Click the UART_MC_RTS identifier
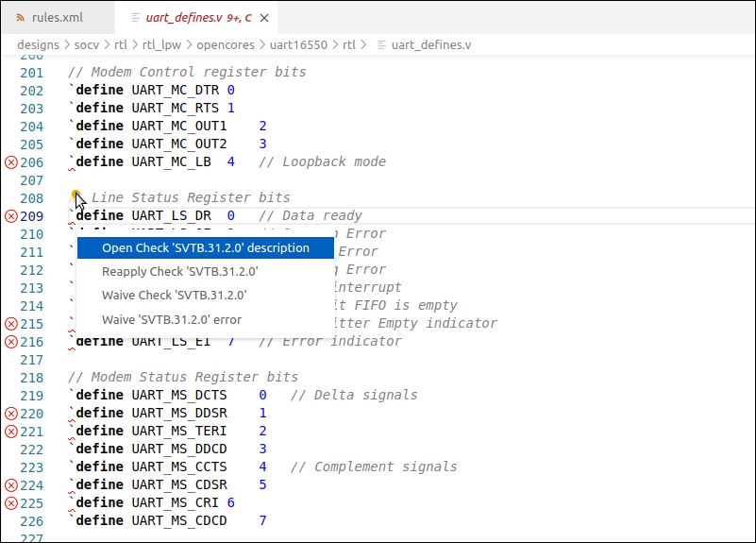The image size is (756, 543). click(x=176, y=108)
